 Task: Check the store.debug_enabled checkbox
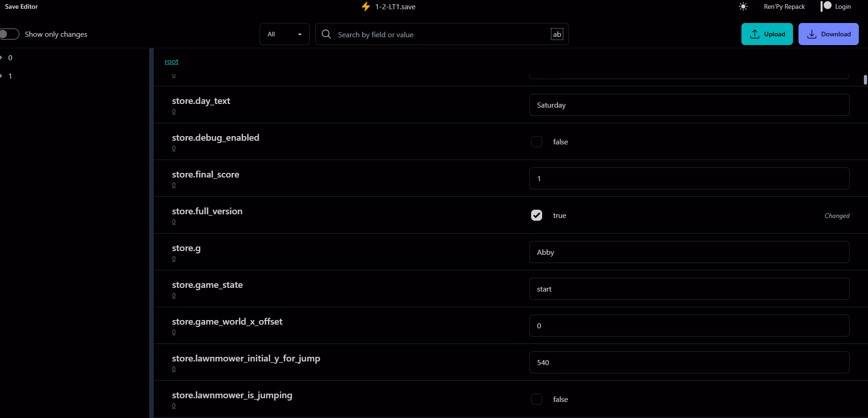pyautogui.click(x=537, y=142)
